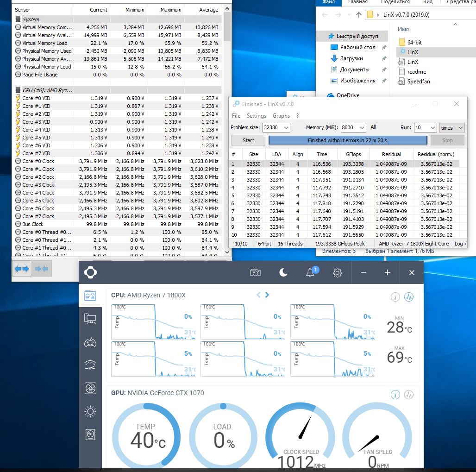Open the CAM PC specs monitor icon
This screenshot has height=472, width=476.
click(90, 319)
